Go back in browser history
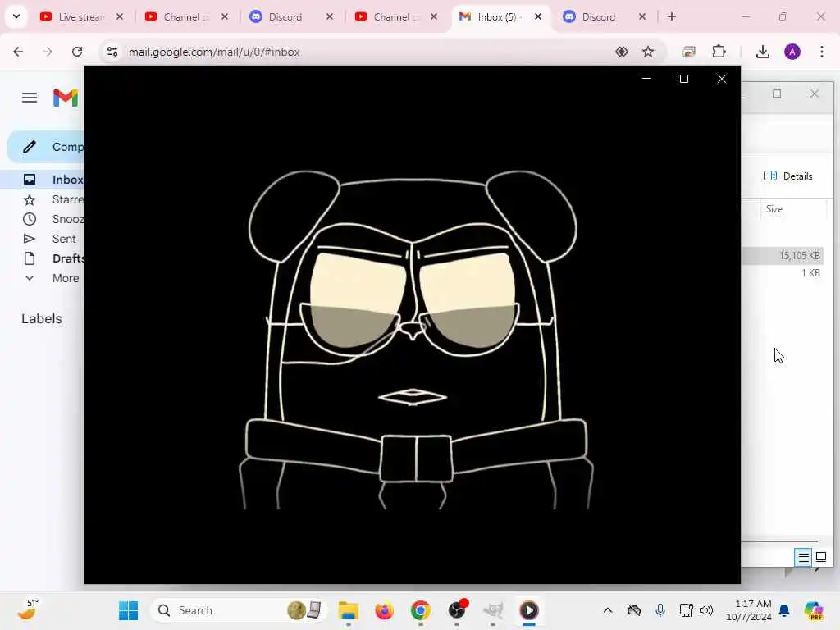Image resolution: width=840 pixels, height=630 pixels. click(18, 52)
